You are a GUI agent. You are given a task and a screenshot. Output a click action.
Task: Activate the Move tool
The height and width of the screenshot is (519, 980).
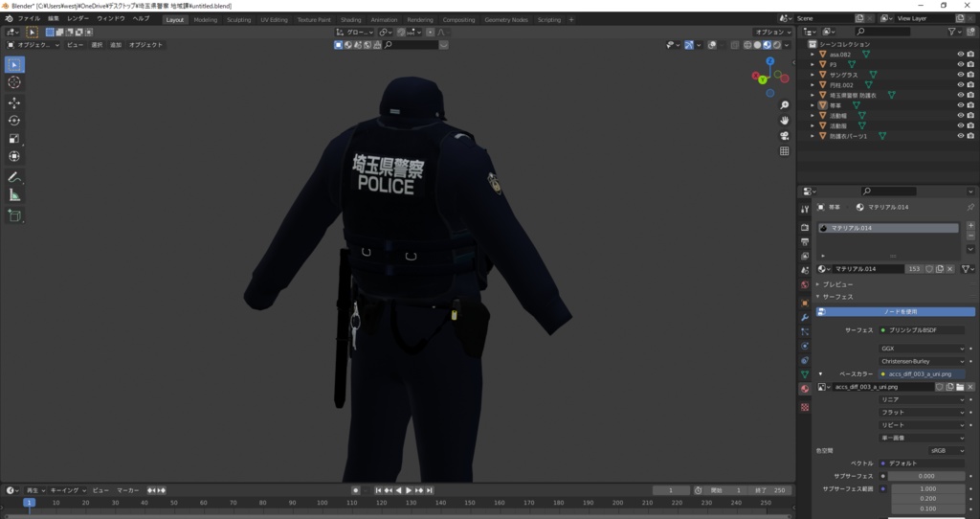[14, 102]
